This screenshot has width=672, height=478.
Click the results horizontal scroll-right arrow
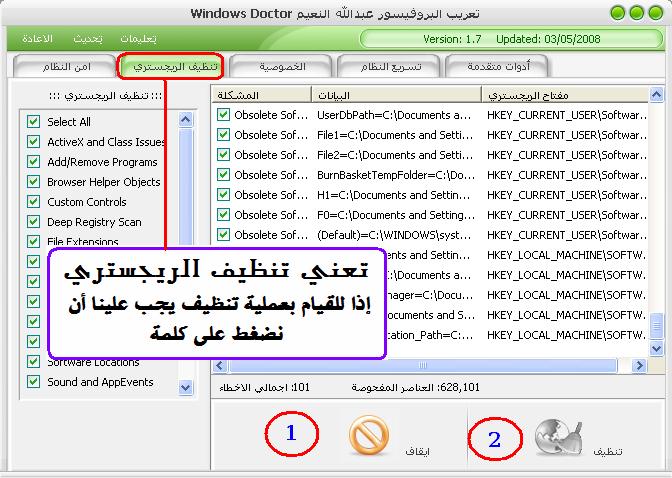pos(639,365)
